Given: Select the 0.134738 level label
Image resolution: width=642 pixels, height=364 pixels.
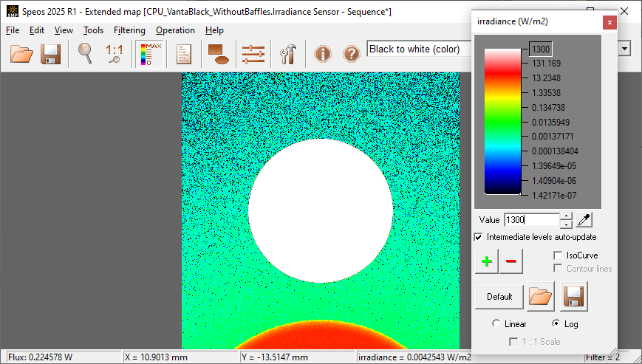Looking at the screenshot, I should pyautogui.click(x=549, y=108).
